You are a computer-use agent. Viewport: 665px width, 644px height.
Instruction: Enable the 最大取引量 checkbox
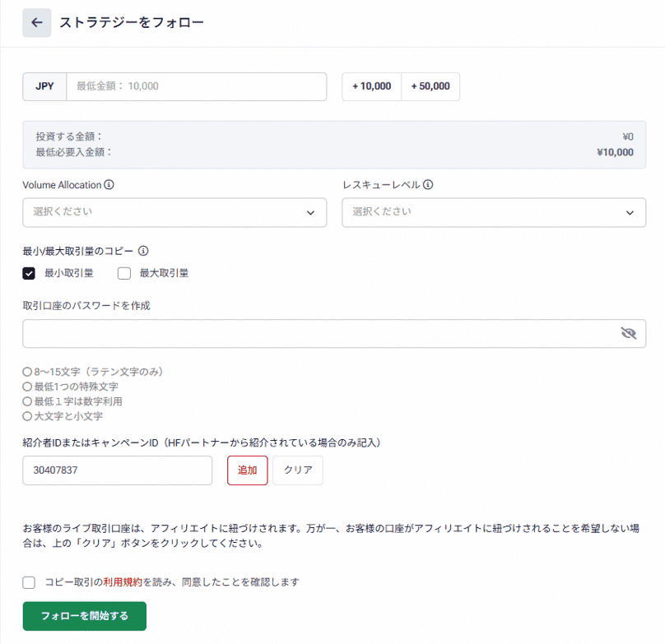123,272
